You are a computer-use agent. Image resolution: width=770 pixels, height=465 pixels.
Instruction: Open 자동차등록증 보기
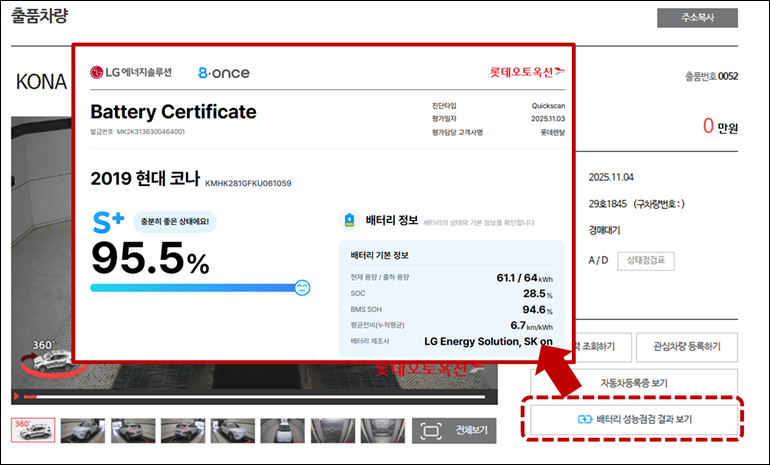click(634, 383)
